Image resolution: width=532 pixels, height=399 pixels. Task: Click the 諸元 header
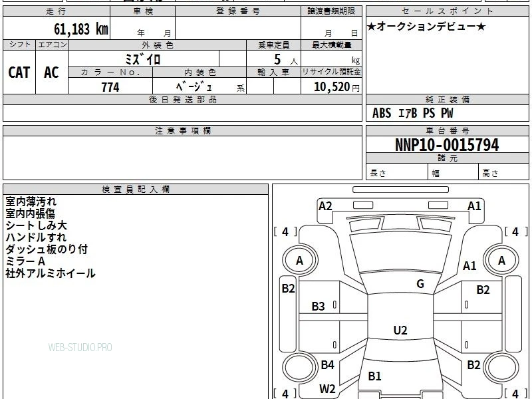pos(447,158)
